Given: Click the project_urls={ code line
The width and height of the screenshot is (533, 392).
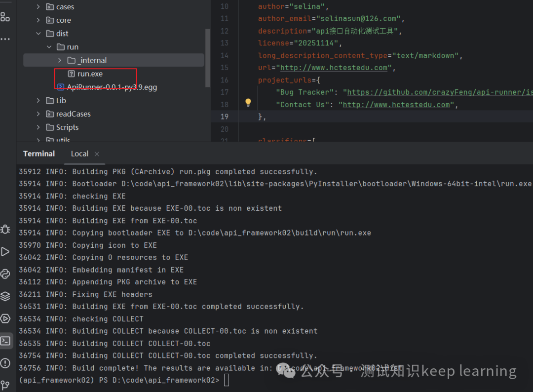Looking at the screenshot, I should point(289,80).
